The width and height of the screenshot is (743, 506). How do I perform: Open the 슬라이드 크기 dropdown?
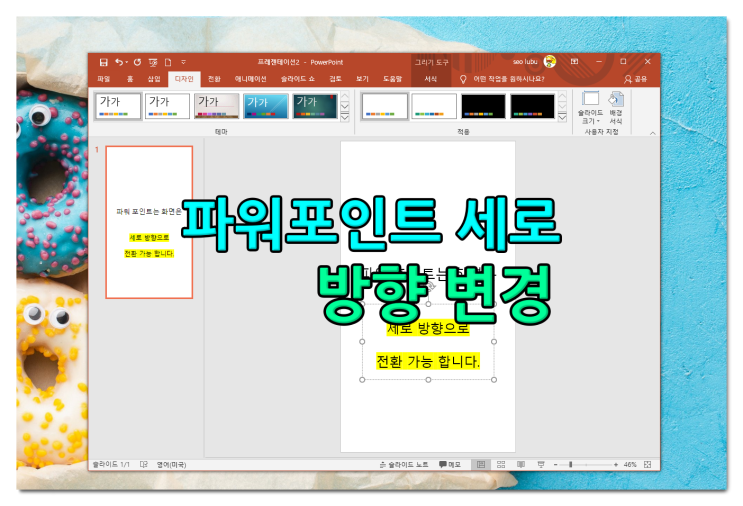coord(590,108)
